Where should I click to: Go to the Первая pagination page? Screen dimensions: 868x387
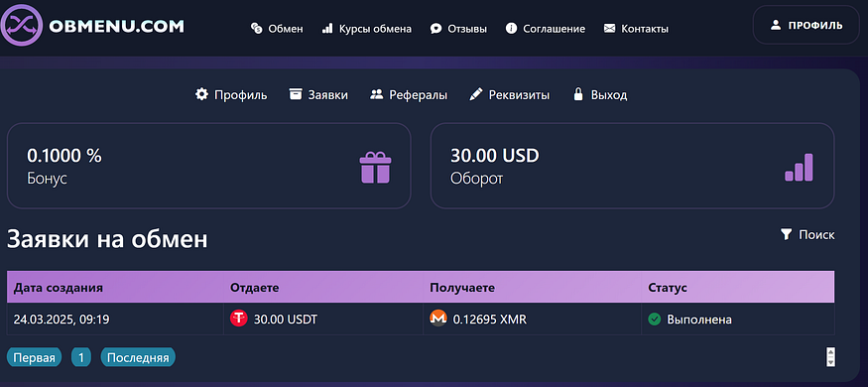tap(35, 357)
